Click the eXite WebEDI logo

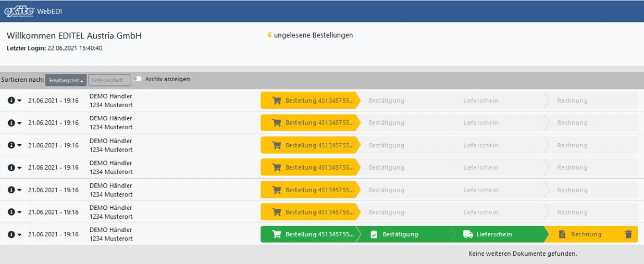[33, 11]
